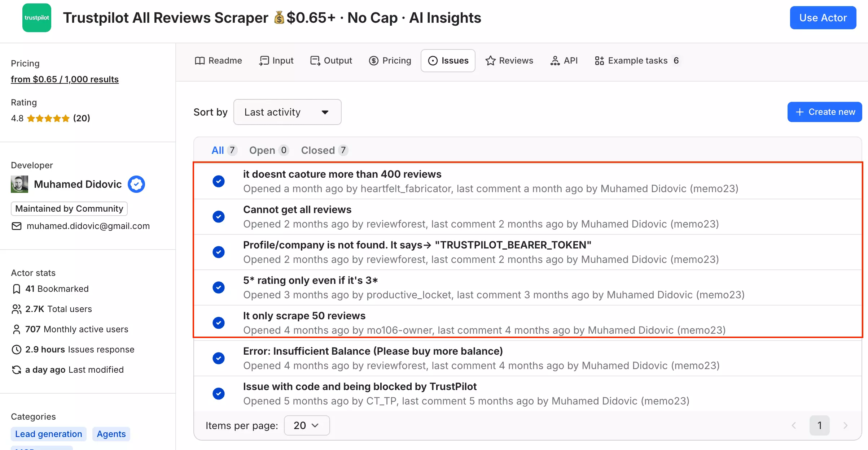Click the star rating 4.8 (20)
The image size is (868, 450).
pos(51,118)
